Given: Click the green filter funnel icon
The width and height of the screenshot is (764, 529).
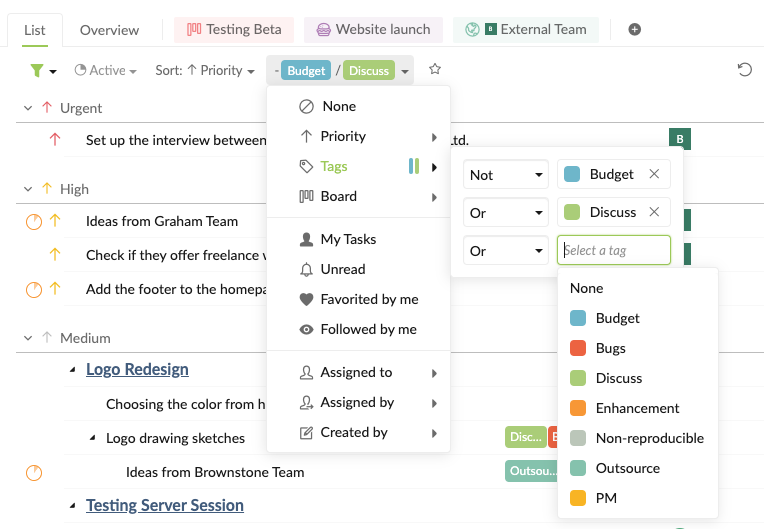Looking at the screenshot, I should coord(37,70).
